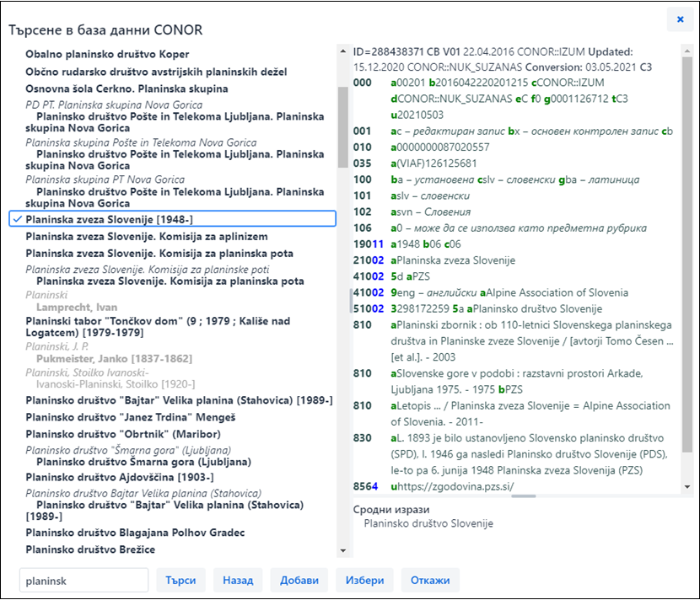Click field 010 value 0000000087020557
700x600 pixels.
tap(440, 147)
